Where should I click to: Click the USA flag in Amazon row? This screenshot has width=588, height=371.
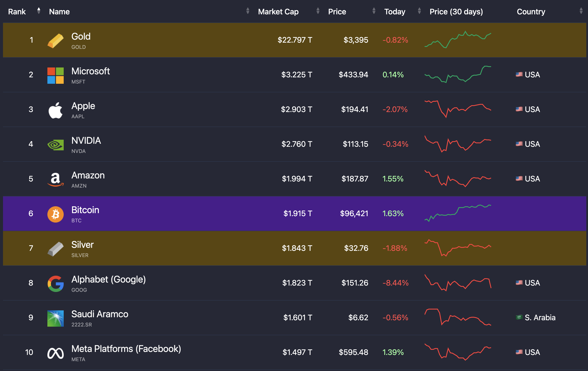tap(519, 179)
